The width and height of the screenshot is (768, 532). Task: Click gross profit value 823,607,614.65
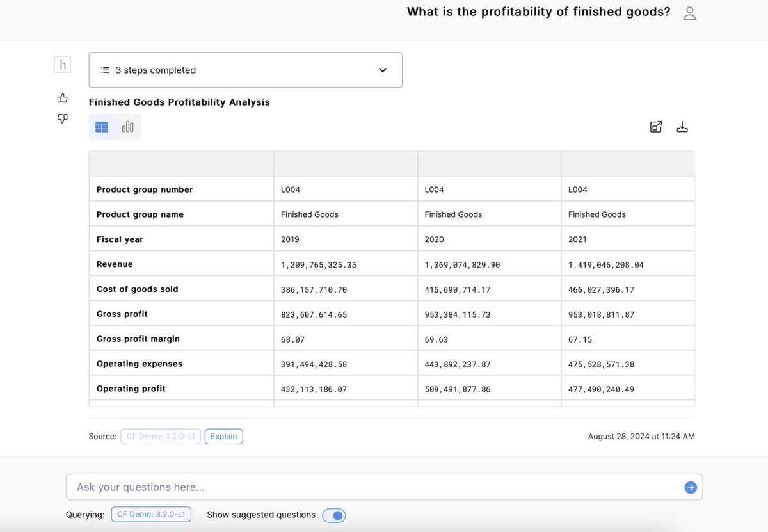[x=314, y=315]
